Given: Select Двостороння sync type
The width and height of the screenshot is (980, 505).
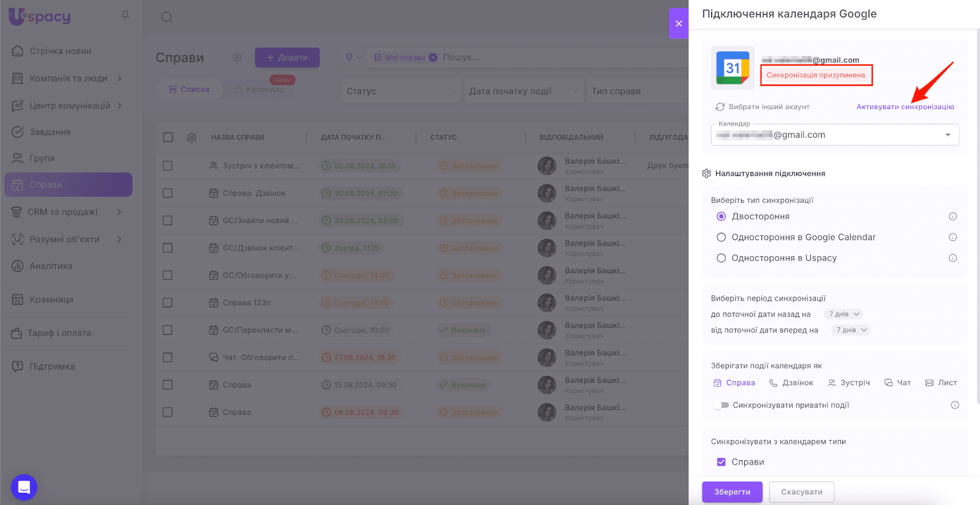Looking at the screenshot, I should [722, 216].
